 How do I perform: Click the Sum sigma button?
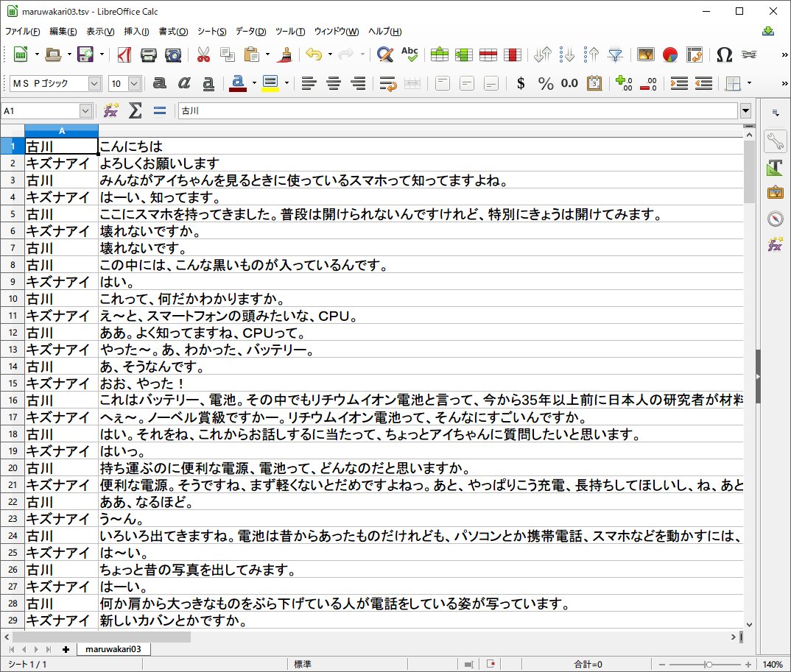136,111
